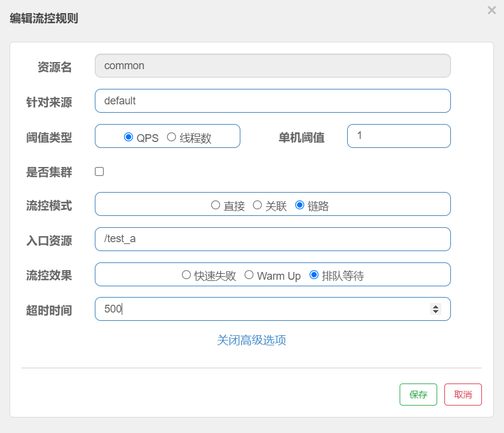The width and height of the screenshot is (504, 433).
Task: Toggle the 是否集群 checkbox
Action: tap(100, 171)
